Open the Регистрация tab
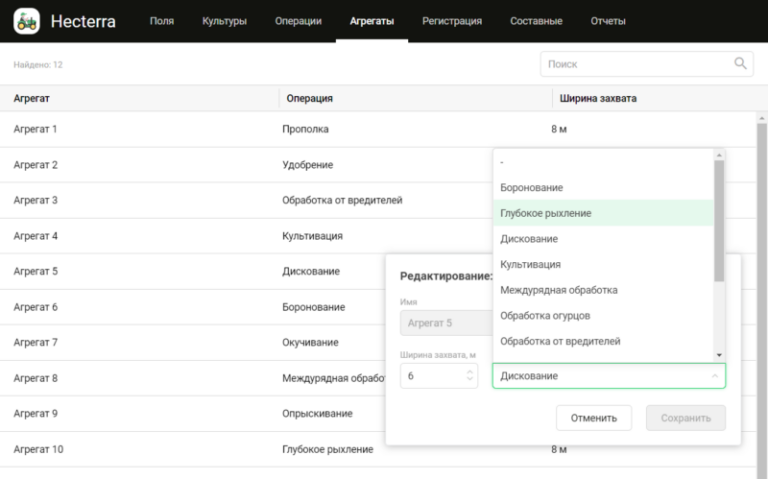This screenshot has height=479, width=768. pos(451,21)
